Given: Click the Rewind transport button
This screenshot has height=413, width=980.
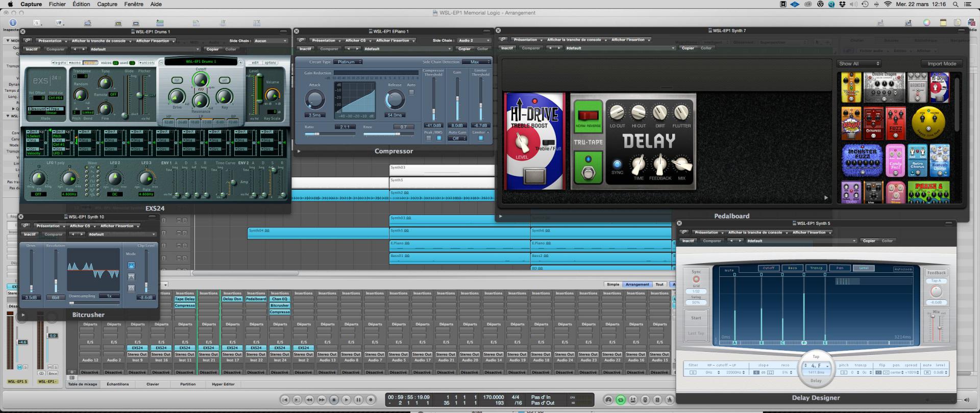Looking at the screenshot, I should click(x=309, y=400).
